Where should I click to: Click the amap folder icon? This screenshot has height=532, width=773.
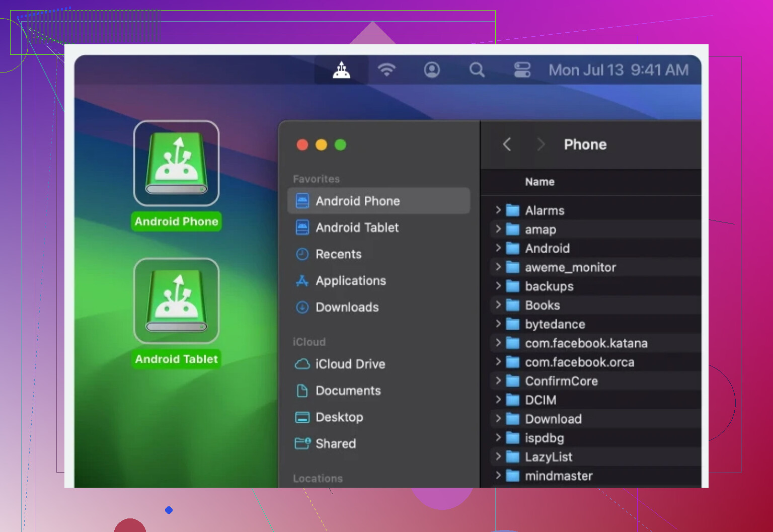512,230
